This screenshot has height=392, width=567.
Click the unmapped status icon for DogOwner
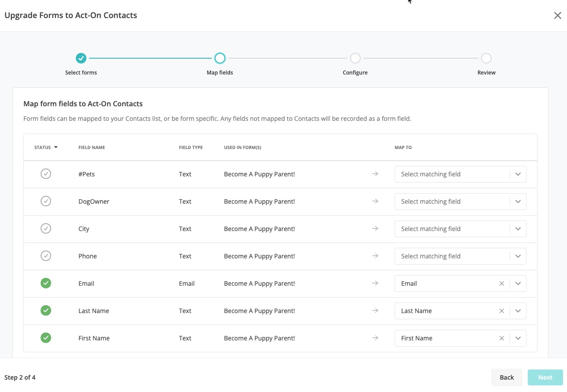tap(46, 201)
